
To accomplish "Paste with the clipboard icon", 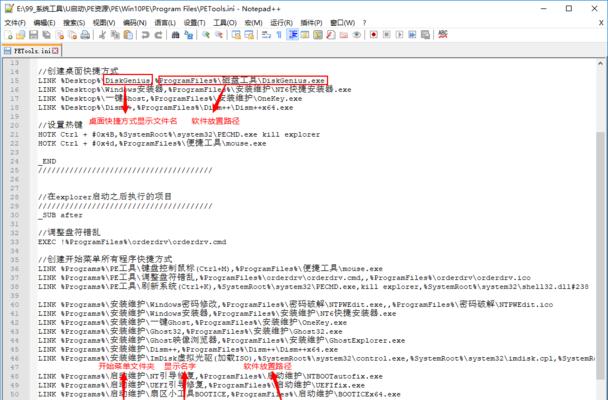I will (x=128, y=35).
